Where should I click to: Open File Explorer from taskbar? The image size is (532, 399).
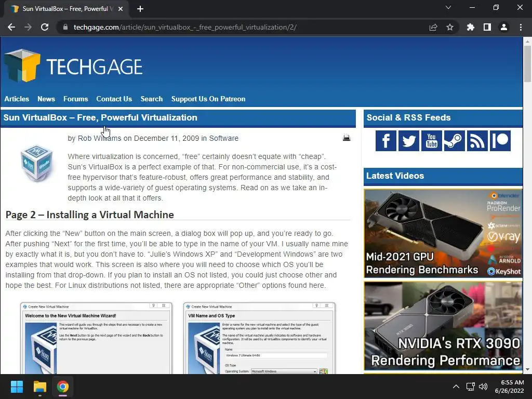click(x=39, y=387)
